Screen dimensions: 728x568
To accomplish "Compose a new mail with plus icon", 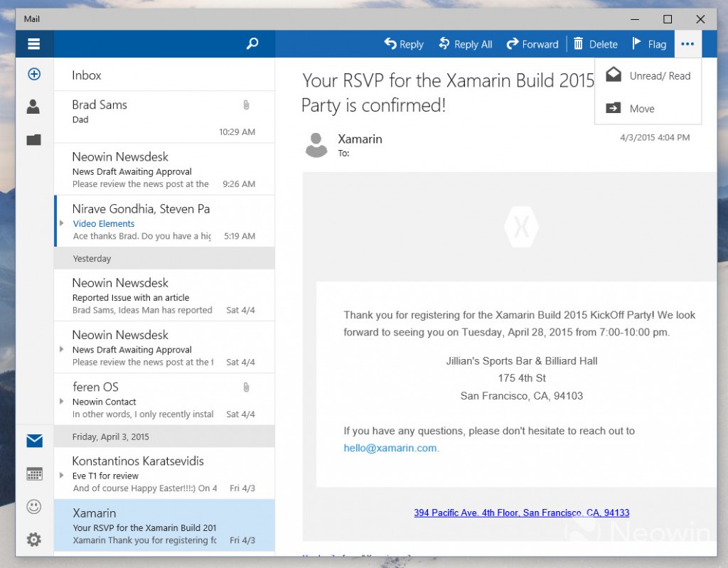I will pos(34,74).
